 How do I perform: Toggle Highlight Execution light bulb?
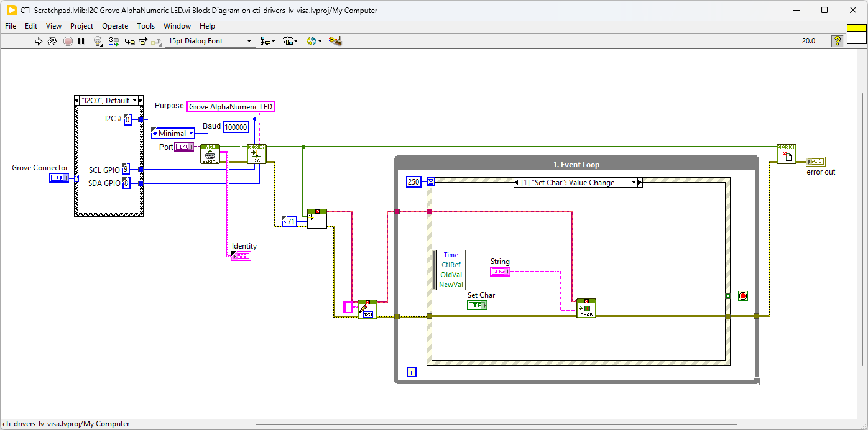coord(98,41)
